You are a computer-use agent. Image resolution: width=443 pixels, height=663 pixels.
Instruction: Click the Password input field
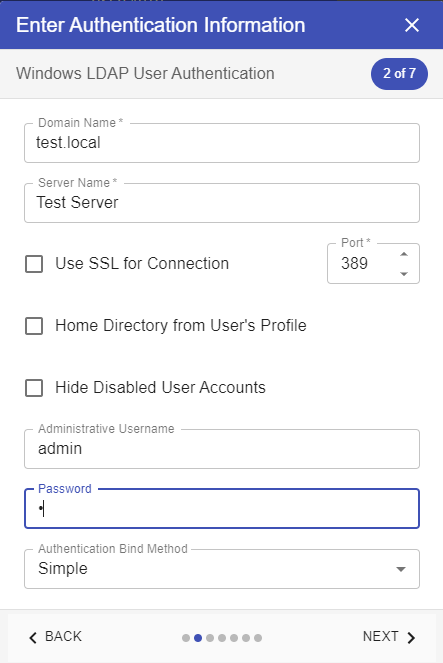pyautogui.click(x=222, y=509)
